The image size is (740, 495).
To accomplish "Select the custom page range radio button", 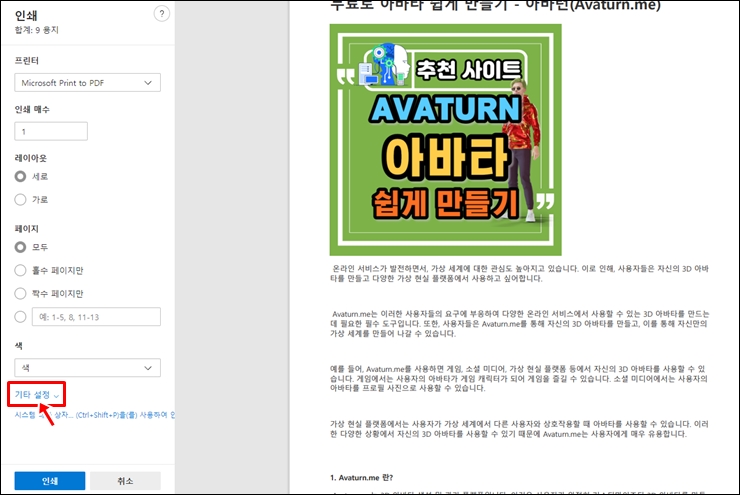I will pyautogui.click(x=20, y=317).
